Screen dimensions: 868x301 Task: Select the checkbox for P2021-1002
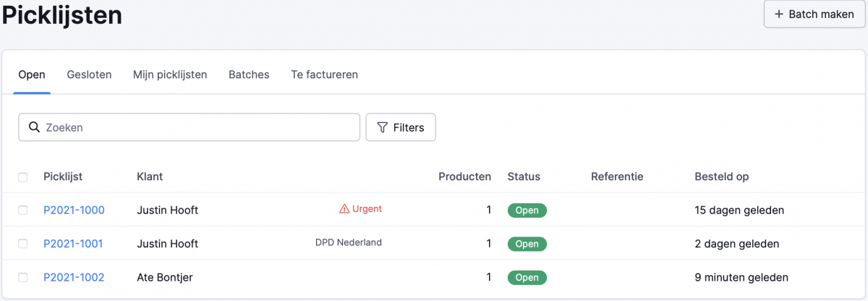(23, 277)
